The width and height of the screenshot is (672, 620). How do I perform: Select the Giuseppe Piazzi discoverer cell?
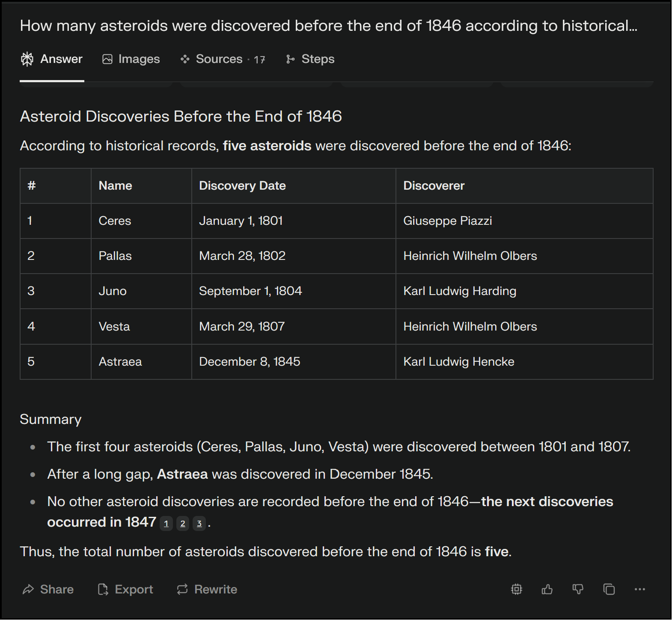pyautogui.click(x=447, y=221)
